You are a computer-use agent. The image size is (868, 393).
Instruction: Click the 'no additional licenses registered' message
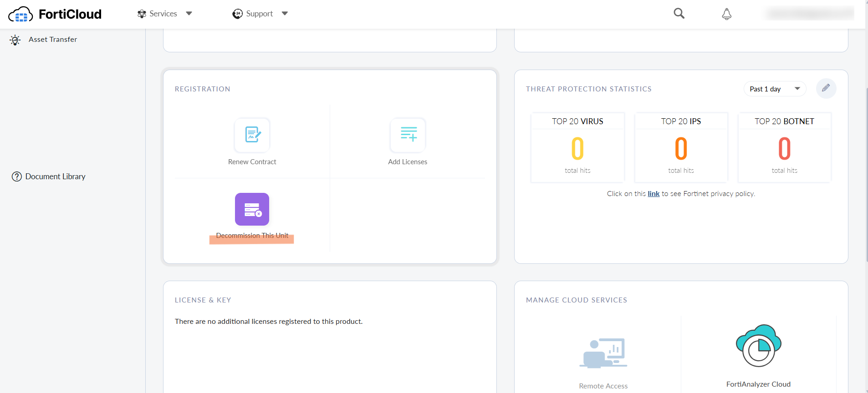click(269, 322)
